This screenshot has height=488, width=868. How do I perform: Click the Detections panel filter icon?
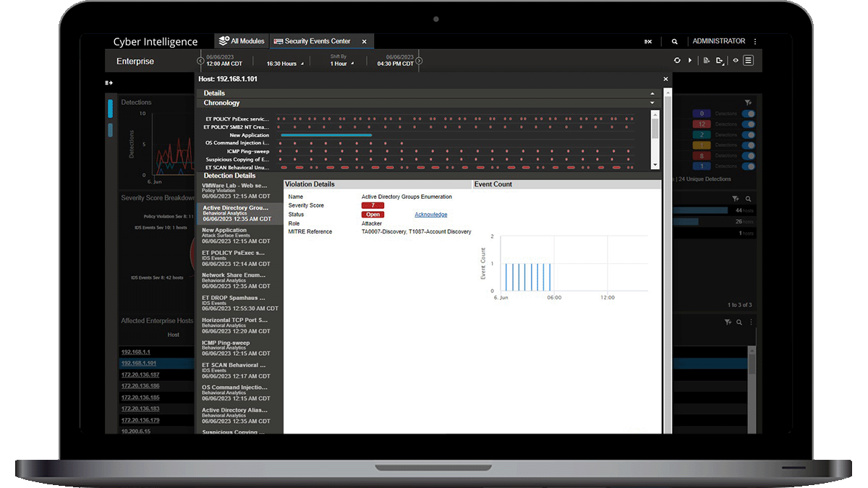[x=748, y=103]
